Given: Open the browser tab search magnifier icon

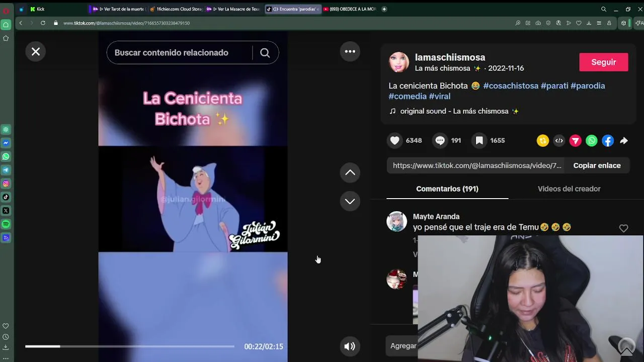Looking at the screenshot, I should coord(604,9).
